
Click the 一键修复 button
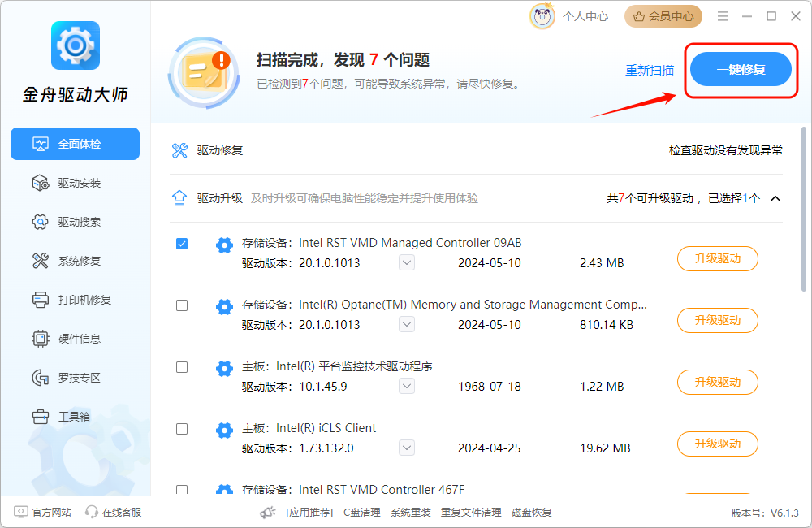pyautogui.click(x=741, y=69)
